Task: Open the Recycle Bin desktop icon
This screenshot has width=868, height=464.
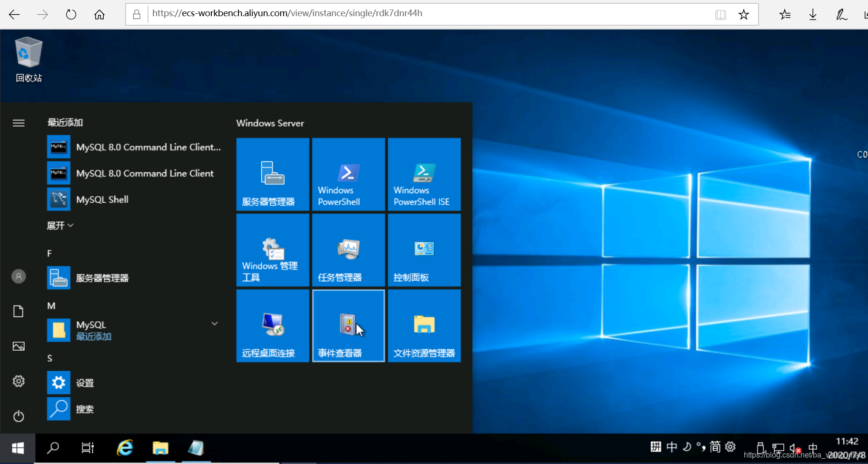Action: [x=29, y=59]
